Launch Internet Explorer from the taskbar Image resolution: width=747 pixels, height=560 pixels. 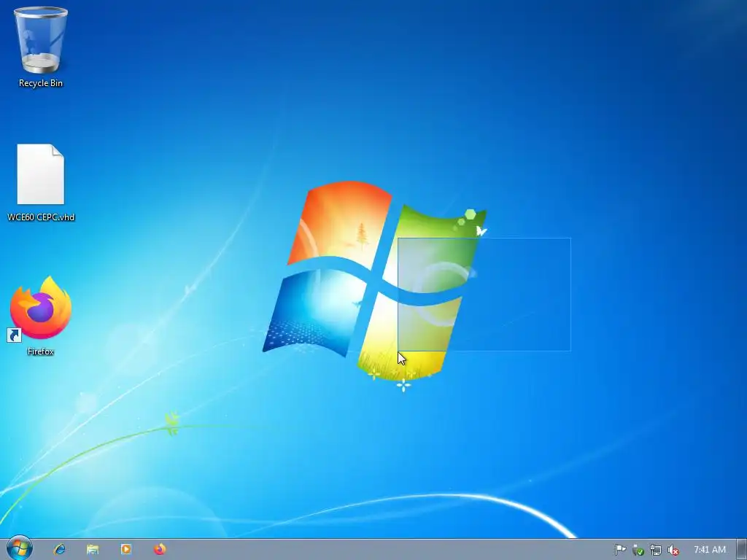(60, 549)
